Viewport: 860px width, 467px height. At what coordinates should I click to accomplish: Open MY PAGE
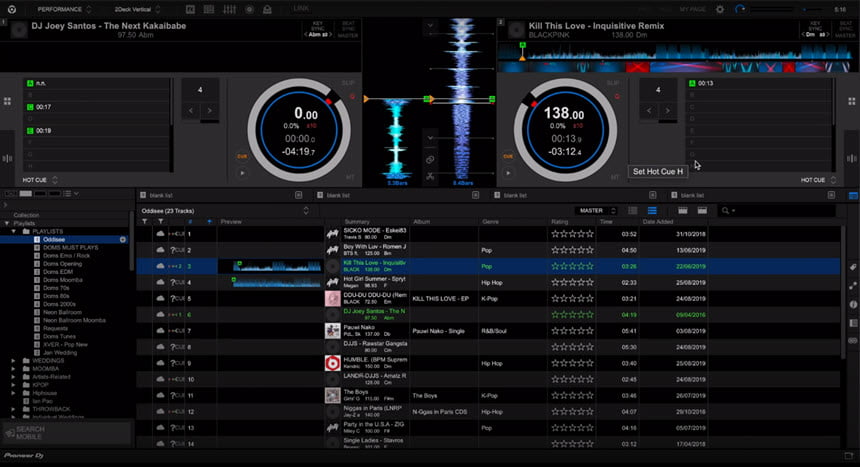693,9
